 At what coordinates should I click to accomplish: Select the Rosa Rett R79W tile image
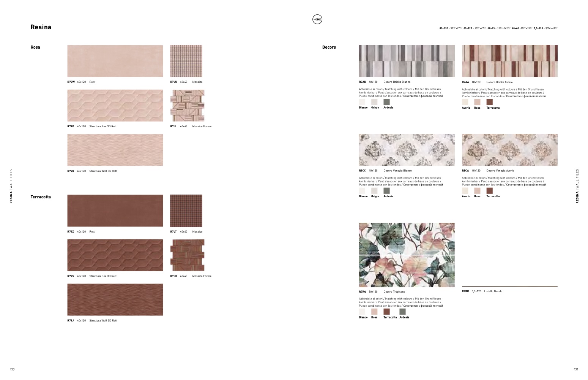pyautogui.click(x=115, y=61)
